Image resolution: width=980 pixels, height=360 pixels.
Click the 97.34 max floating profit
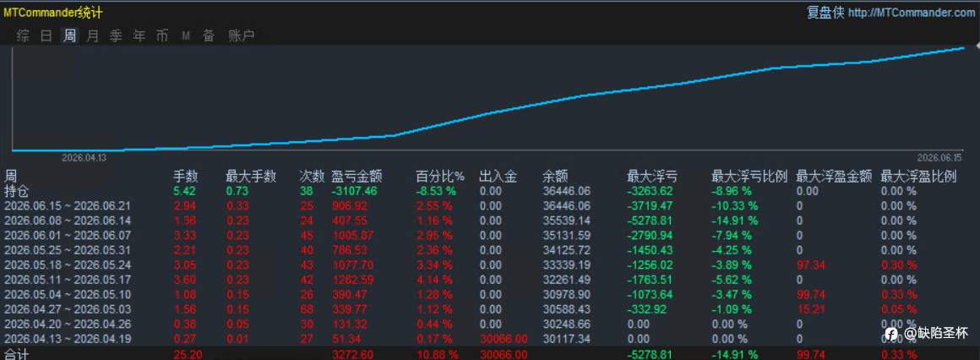pyautogui.click(x=810, y=265)
